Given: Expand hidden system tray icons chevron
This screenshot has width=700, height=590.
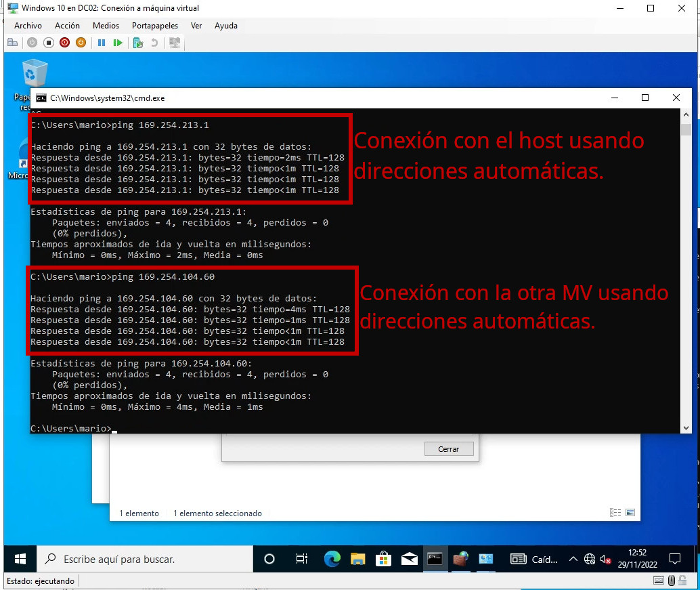Looking at the screenshot, I should [x=573, y=559].
